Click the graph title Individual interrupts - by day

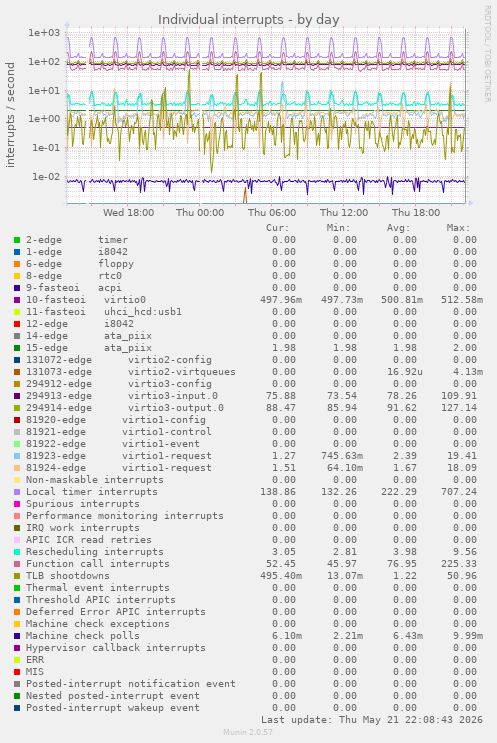point(248,19)
